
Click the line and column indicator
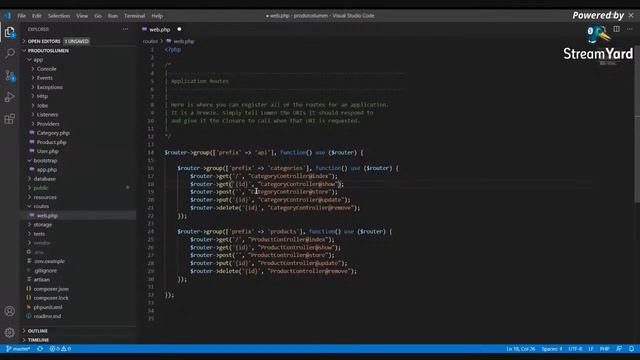coord(521,349)
